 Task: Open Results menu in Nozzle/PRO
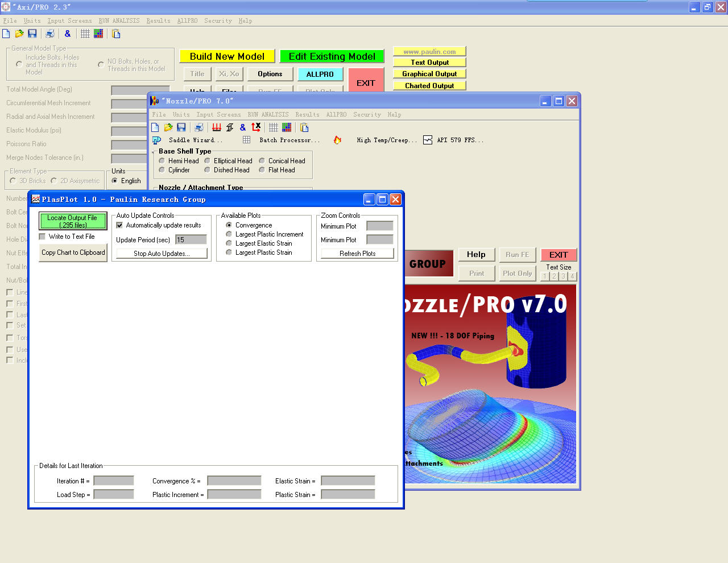307,114
